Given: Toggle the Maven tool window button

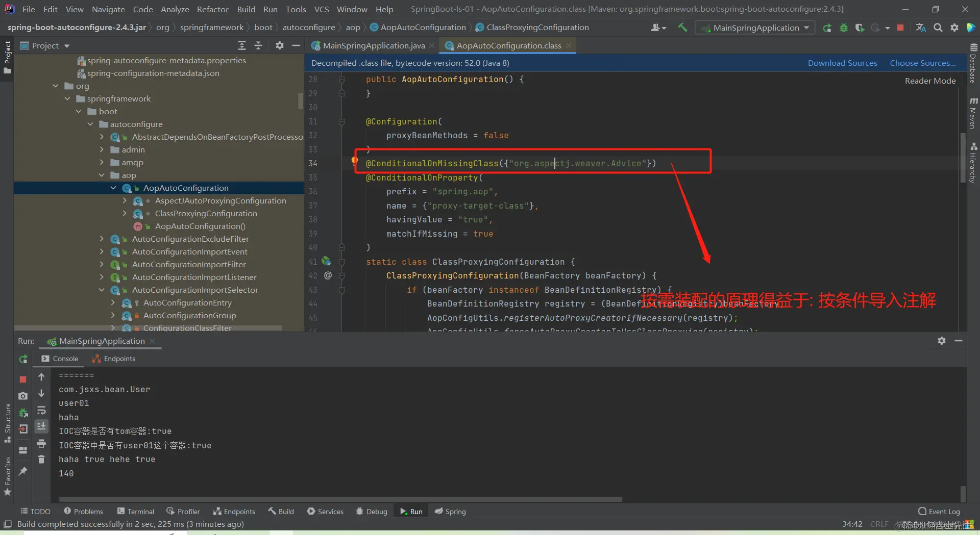Looking at the screenshot, I should 973,113.
